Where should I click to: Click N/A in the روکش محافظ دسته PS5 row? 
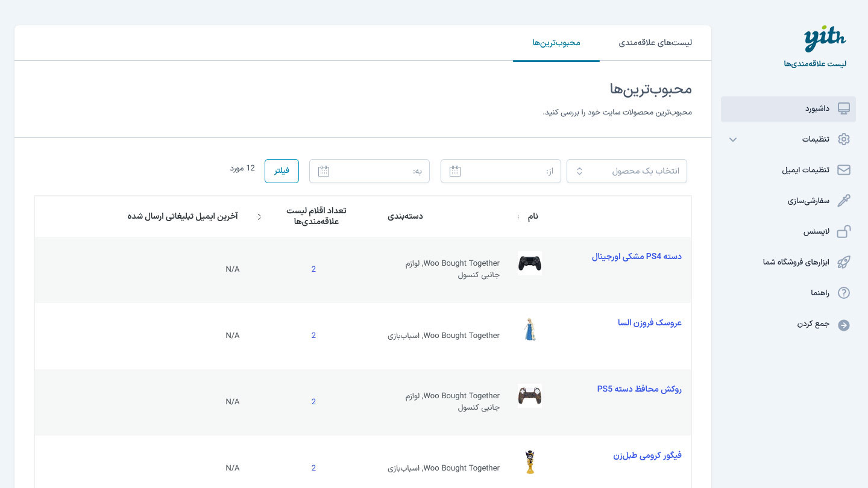(x=233, y=402)
